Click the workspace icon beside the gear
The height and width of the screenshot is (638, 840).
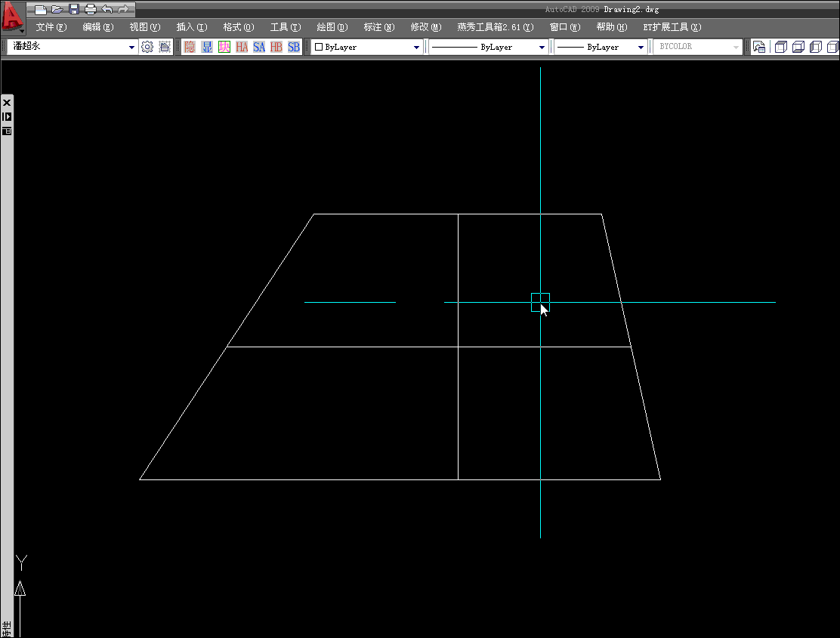click(x=165, y=47)
